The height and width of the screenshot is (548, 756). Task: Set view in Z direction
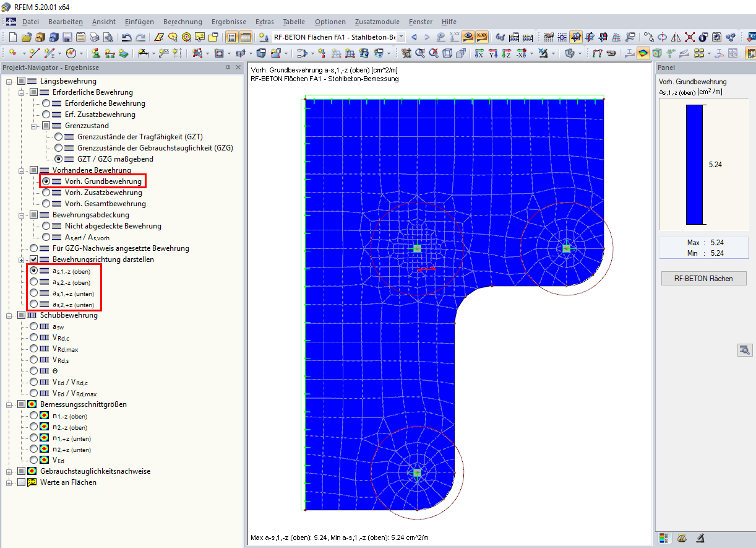tap(507, 53)
